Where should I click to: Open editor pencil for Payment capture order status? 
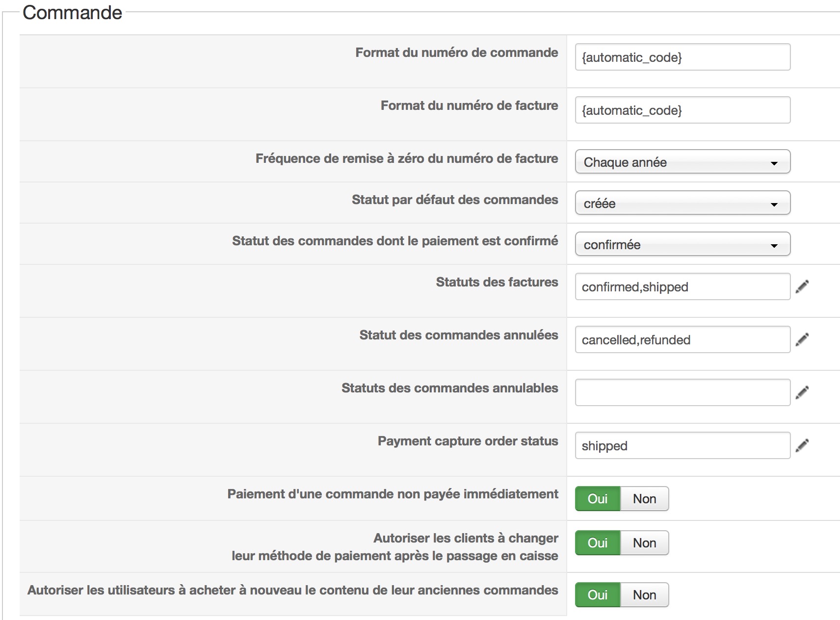[x=802, y=445]
